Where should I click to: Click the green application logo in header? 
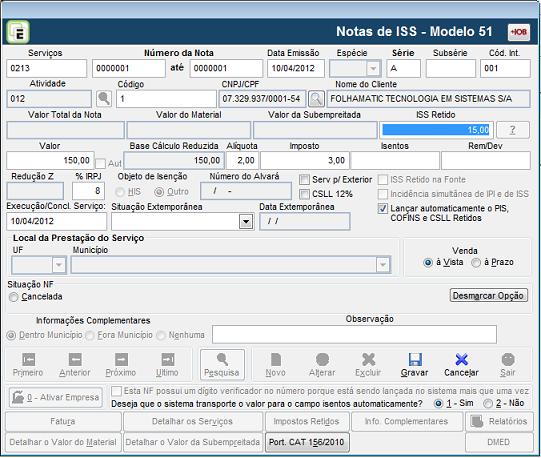[18, 32]
